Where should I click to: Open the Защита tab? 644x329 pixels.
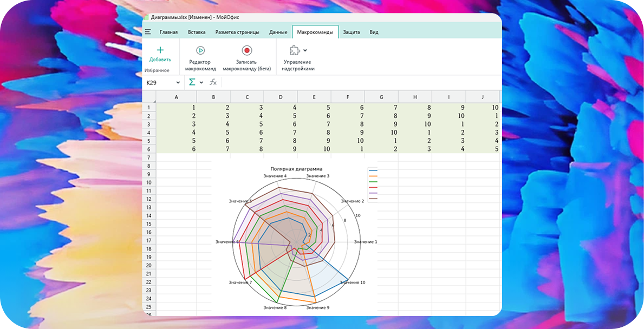point(352,32)
